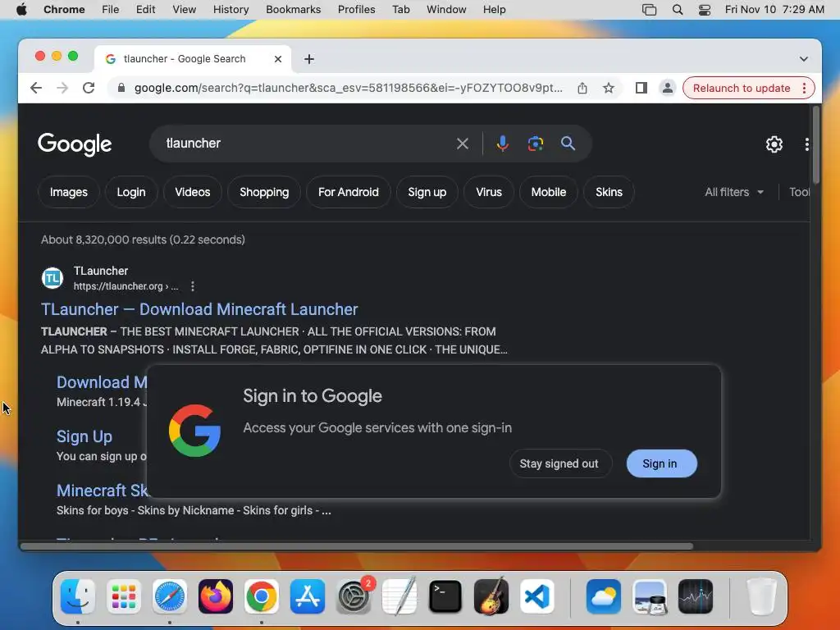Open the tab search chevron dropdown
This screenshot has height=630, width=840.
point(804,59)
